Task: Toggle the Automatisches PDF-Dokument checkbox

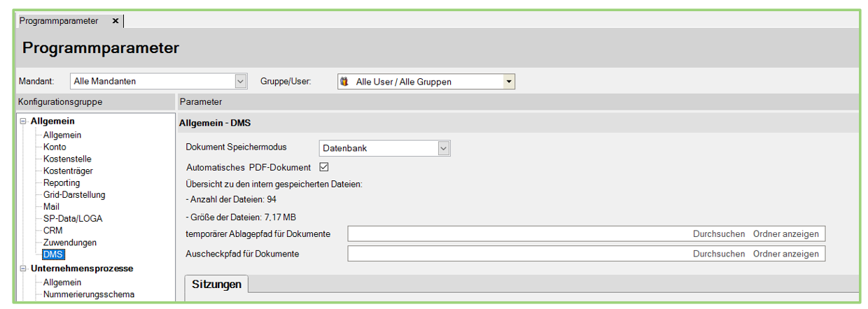Action: tap(323, 167)
